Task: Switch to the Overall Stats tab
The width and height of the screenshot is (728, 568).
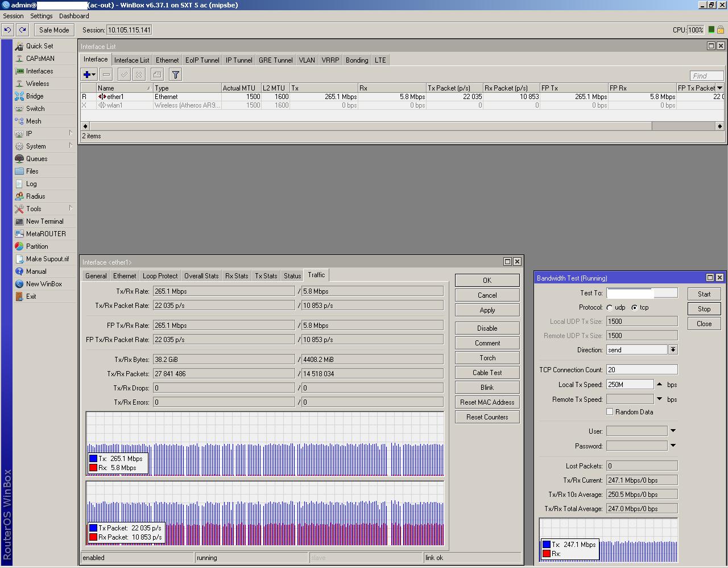Action: pyautogui.click(x=201, y=276)
